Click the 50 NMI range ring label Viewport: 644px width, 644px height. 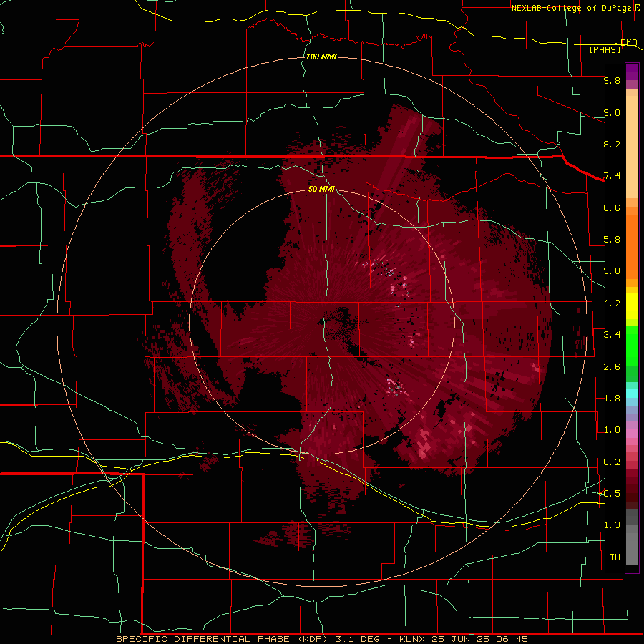pos(321,189)
